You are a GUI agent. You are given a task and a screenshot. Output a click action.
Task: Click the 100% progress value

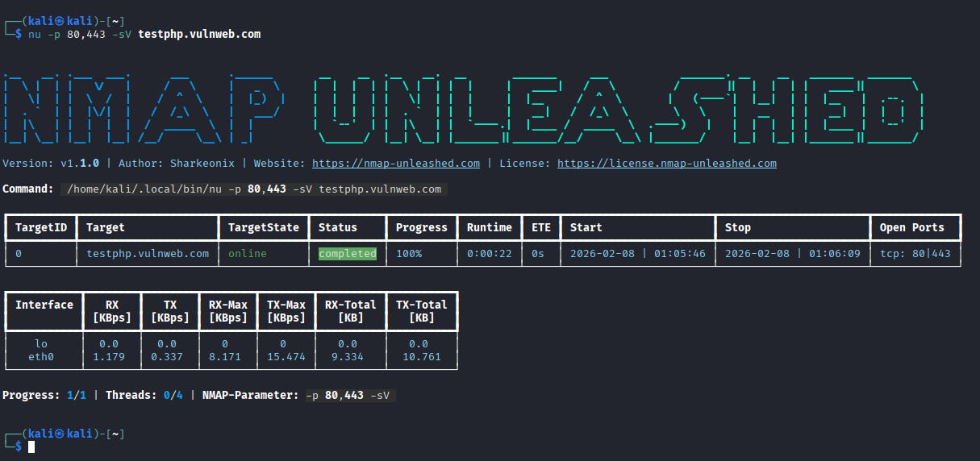tap(408, 253)
